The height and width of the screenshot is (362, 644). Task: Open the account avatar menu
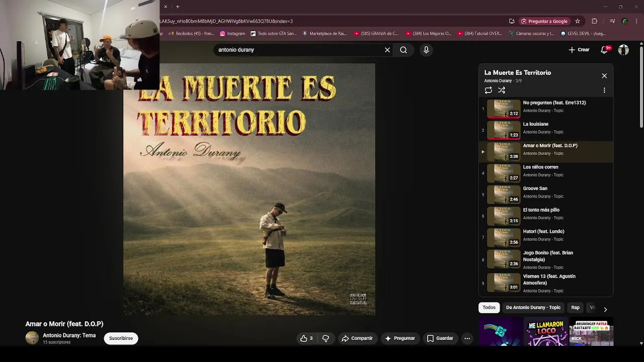pyautogui.click(x=623, y=50)
